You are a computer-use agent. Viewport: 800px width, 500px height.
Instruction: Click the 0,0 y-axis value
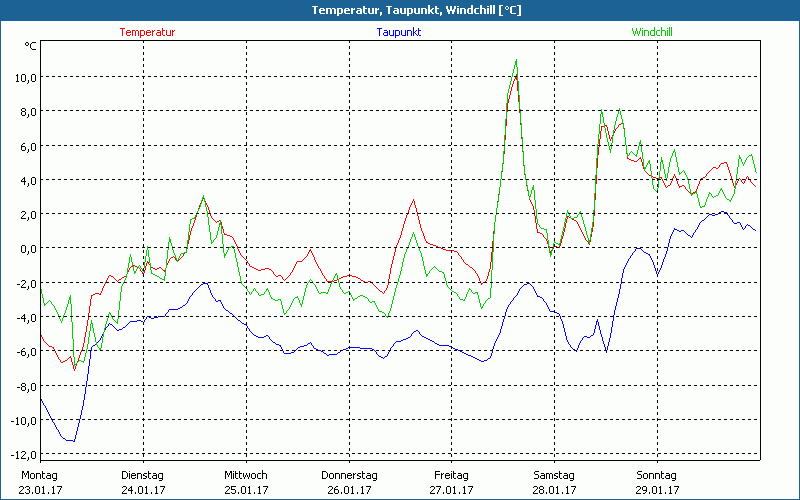coord(25,249)
